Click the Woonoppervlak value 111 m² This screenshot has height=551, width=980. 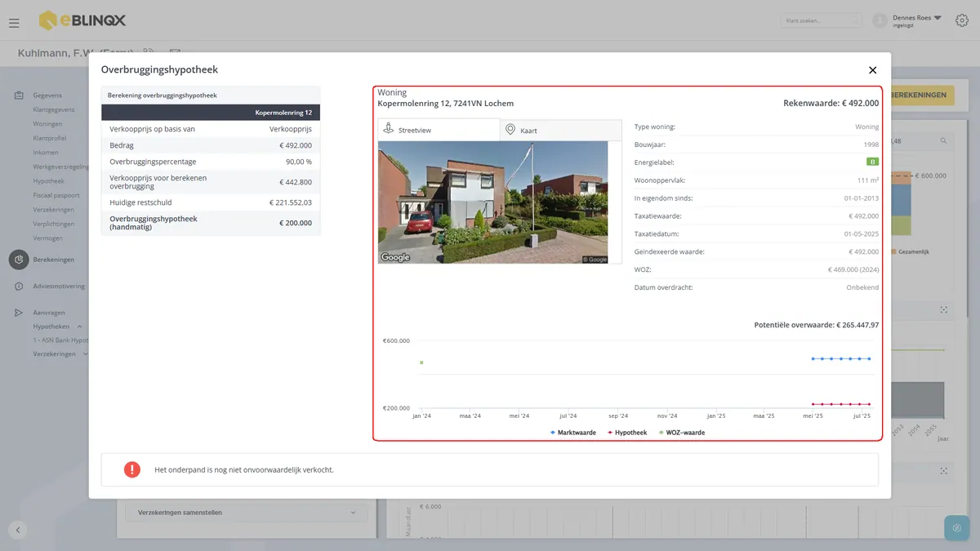pos(869,180)
